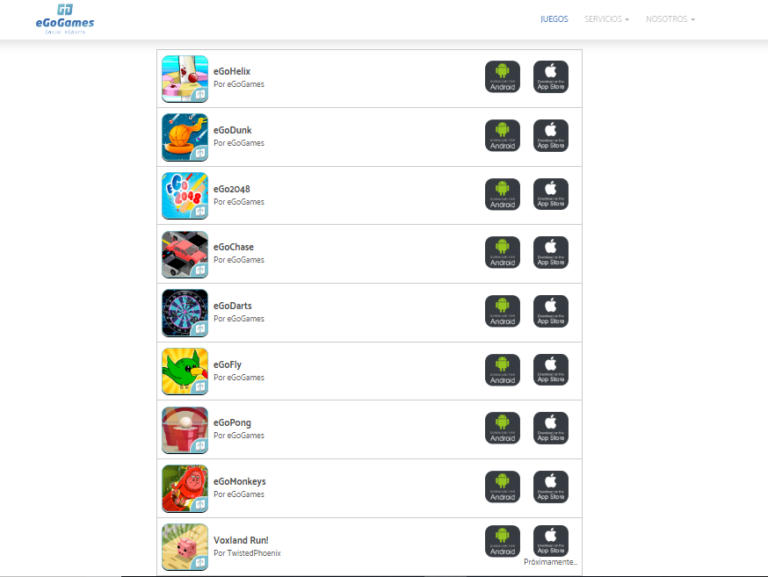Go home via the eGoGames logo
The height and width of the screenshot is (577, 768).
point(65,19)
